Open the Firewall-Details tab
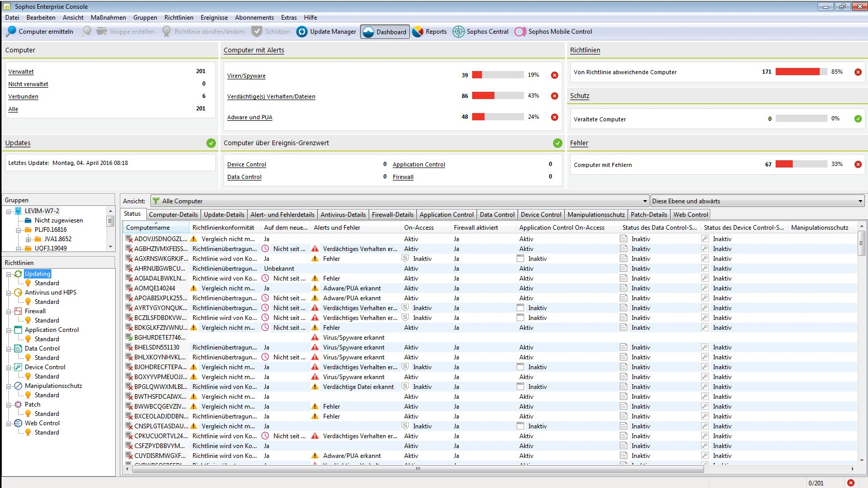The image size is (868, 488). coord(393,215)
